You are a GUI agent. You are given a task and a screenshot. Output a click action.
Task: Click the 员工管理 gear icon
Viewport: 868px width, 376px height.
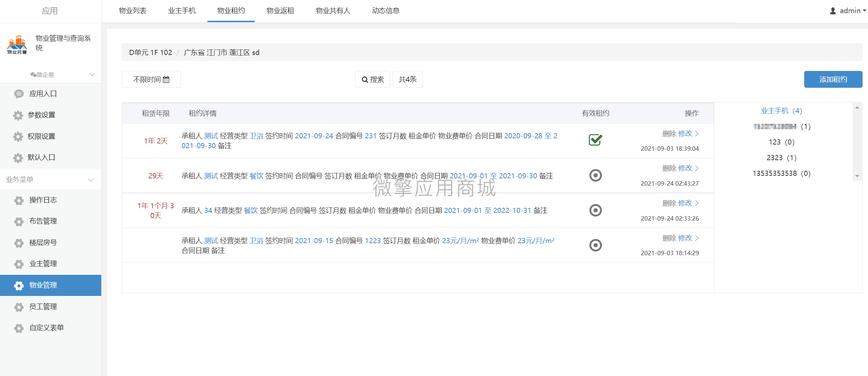point(19,307)
